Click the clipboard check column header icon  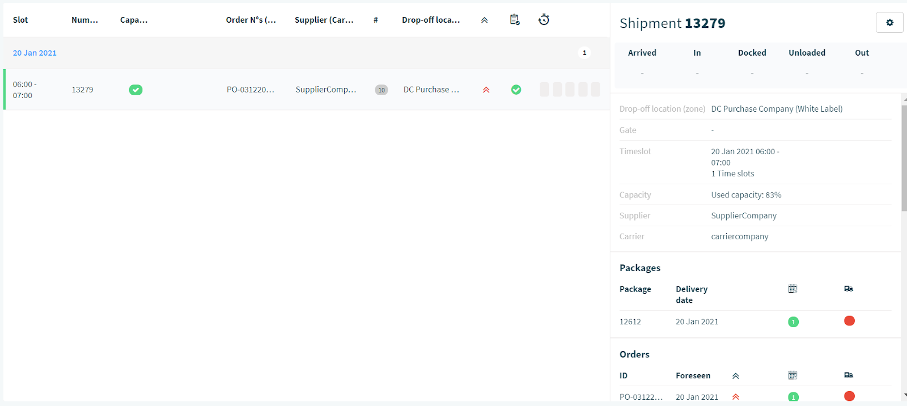[x=514, y=20]
